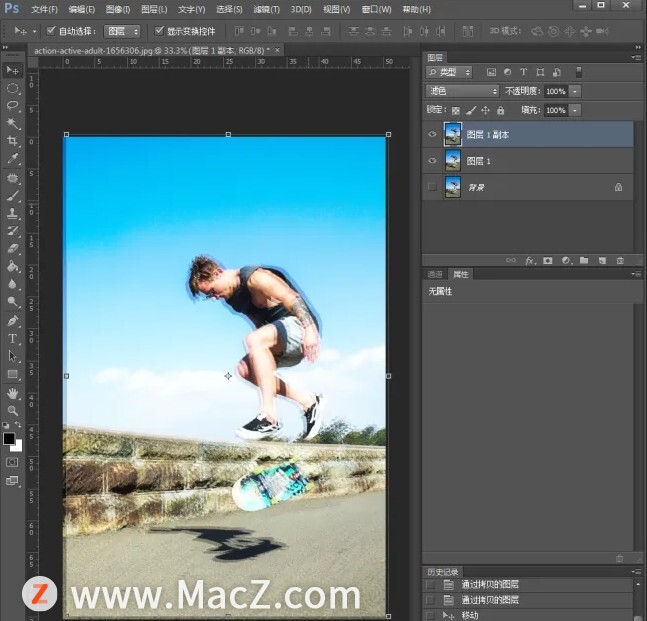647x621 pixels.
Task: Select the Lasso tool
Action: [13, 105]
